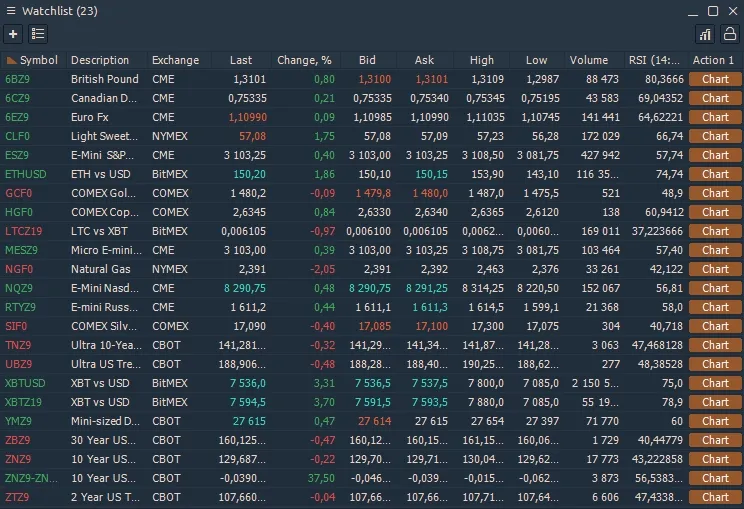Open Chart for the ETHUSD row
The width and height of the screenshot is (744, 509).
coord(715,174)
